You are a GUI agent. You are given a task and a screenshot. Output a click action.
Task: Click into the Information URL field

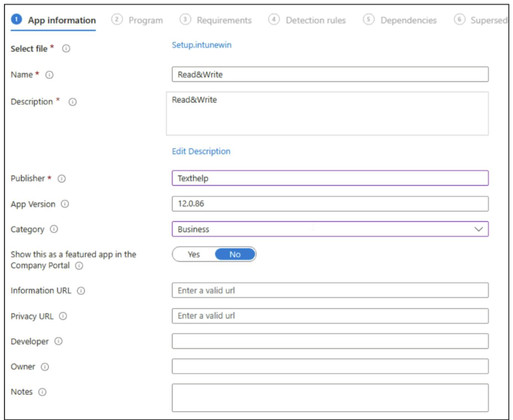click(x=330, y=291)
